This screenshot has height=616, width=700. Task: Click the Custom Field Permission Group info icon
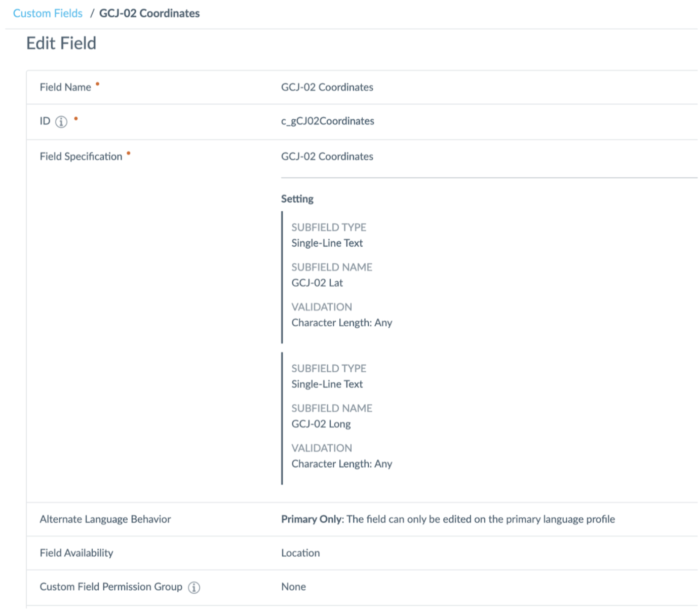click(x=194, y=588)
